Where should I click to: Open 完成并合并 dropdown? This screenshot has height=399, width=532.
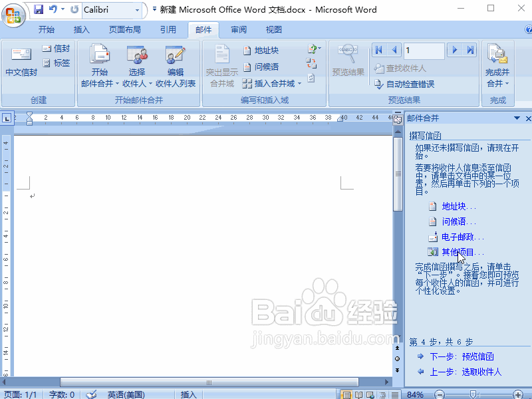497,66
